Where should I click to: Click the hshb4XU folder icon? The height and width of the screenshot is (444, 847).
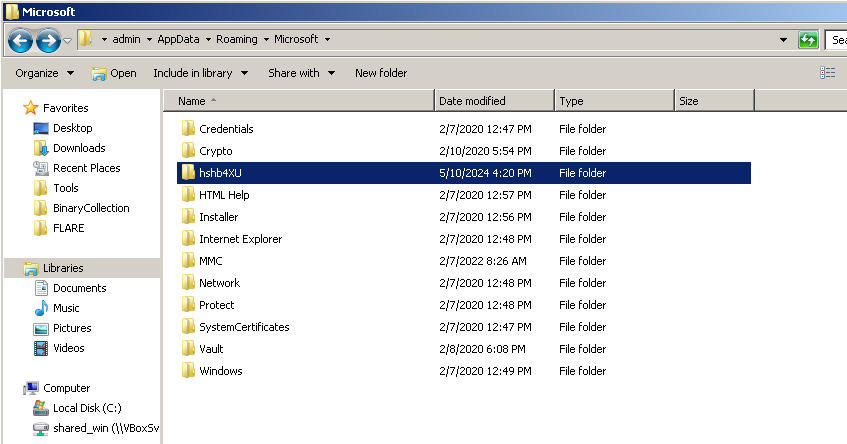(x=188, y=173)
